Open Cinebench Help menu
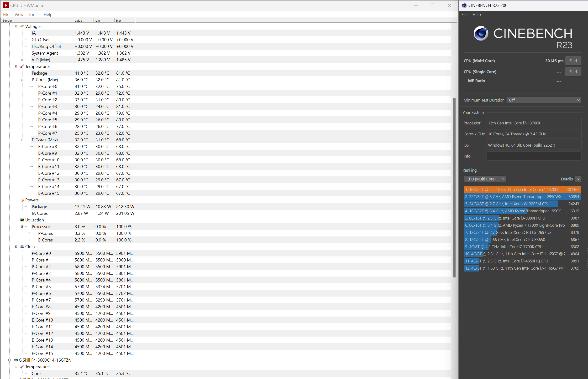 tap(476, 15)
